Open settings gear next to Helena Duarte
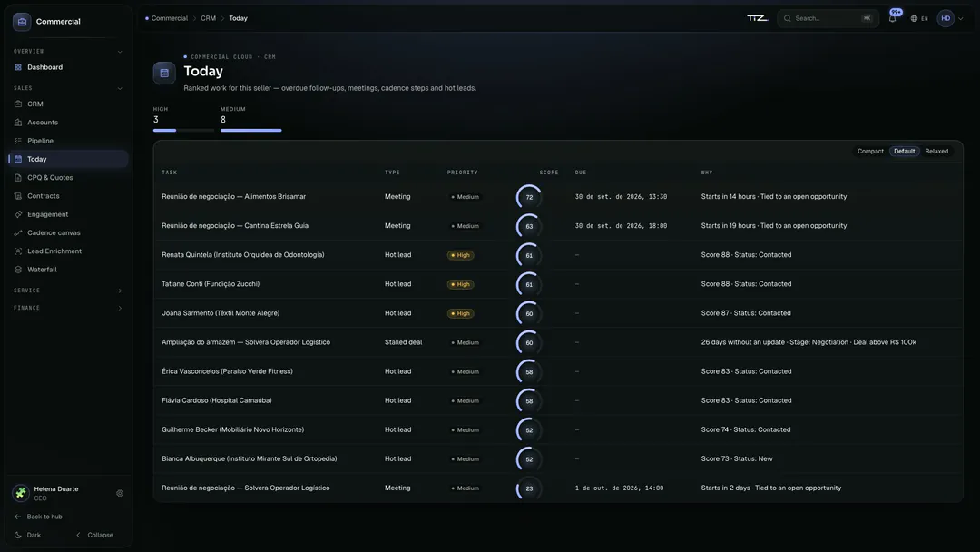 (120, 493)
